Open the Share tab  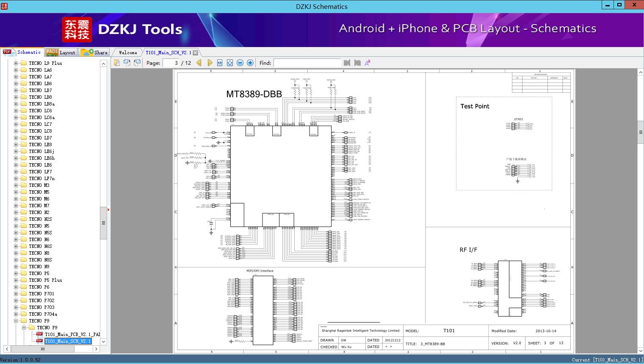[x=94, y=53]
